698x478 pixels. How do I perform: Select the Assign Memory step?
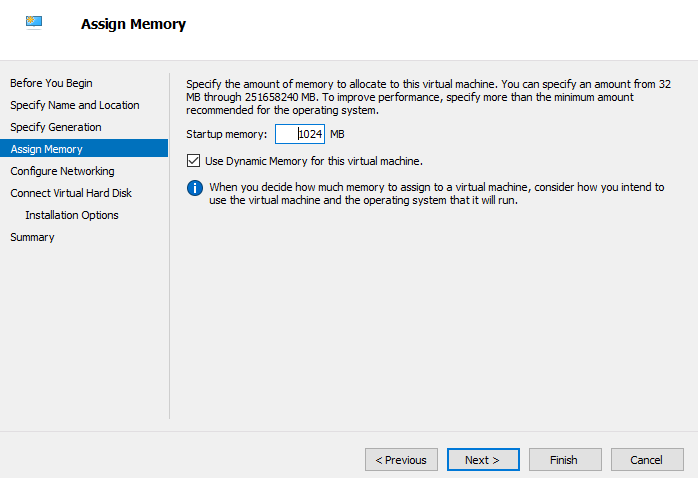point(47,149)
